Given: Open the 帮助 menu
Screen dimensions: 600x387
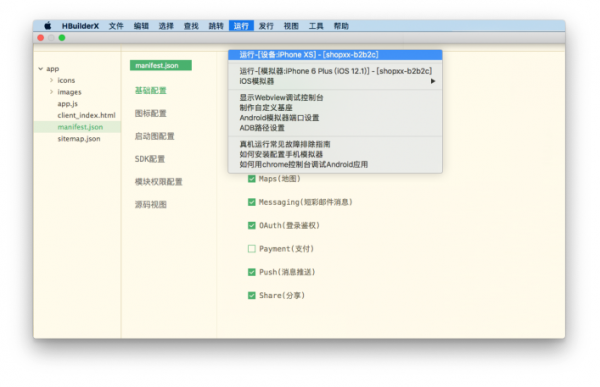Looking at the screenshot, I should (x=341, y=26).
